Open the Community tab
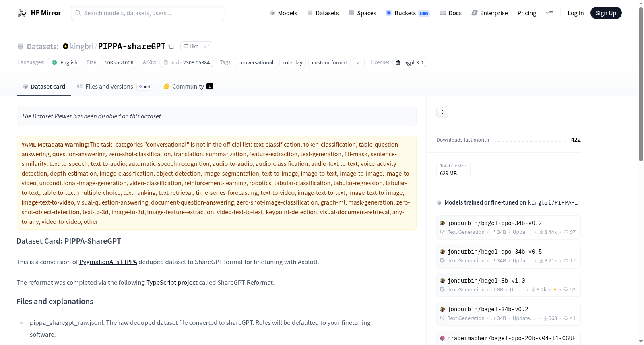Screen dimensions: 644x345 click(188, 87)
